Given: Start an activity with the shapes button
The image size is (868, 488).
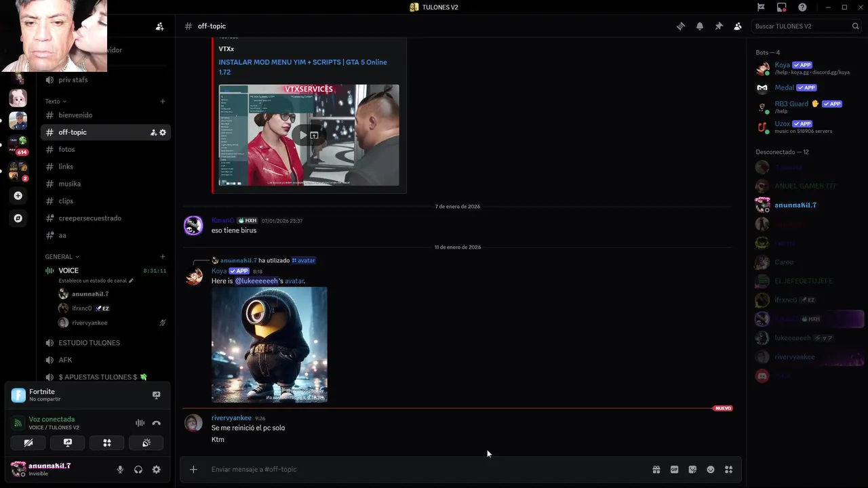Looking at the screenshot, I should 107,443.
